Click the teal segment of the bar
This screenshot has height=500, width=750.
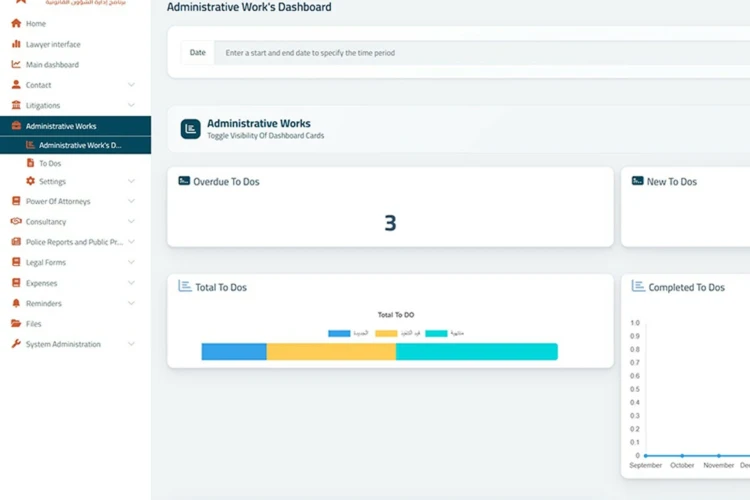tap(477, 351)
